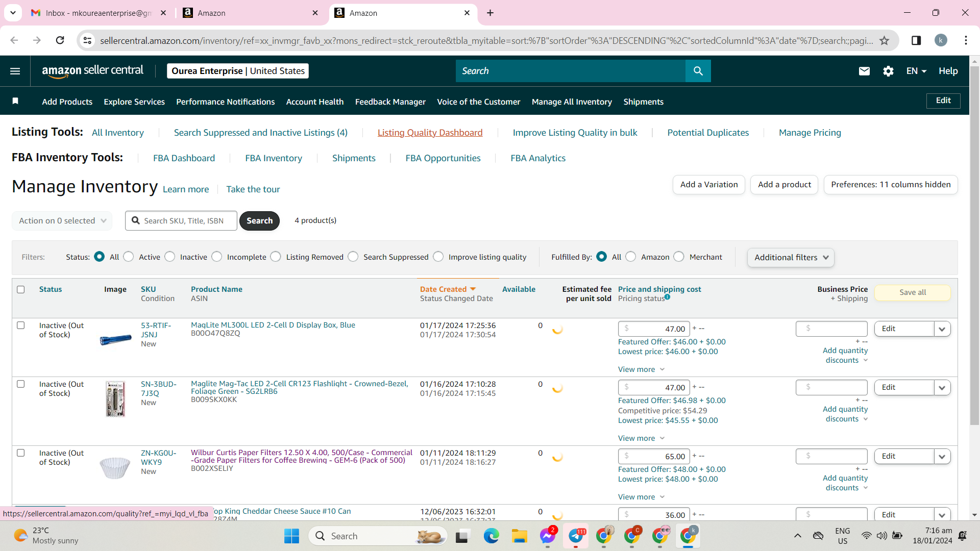This screenshot has width=980, height=551.
Task: Choose Fulfilled By Amazon radio
Action: [631, 257]
